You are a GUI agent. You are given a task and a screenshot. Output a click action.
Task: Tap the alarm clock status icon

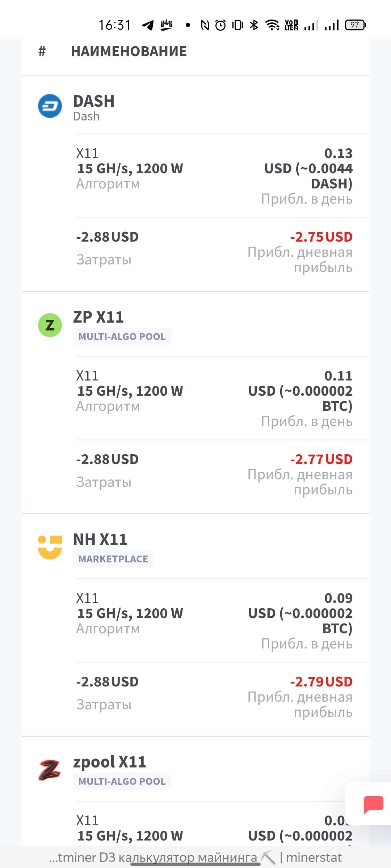(220, 25)
